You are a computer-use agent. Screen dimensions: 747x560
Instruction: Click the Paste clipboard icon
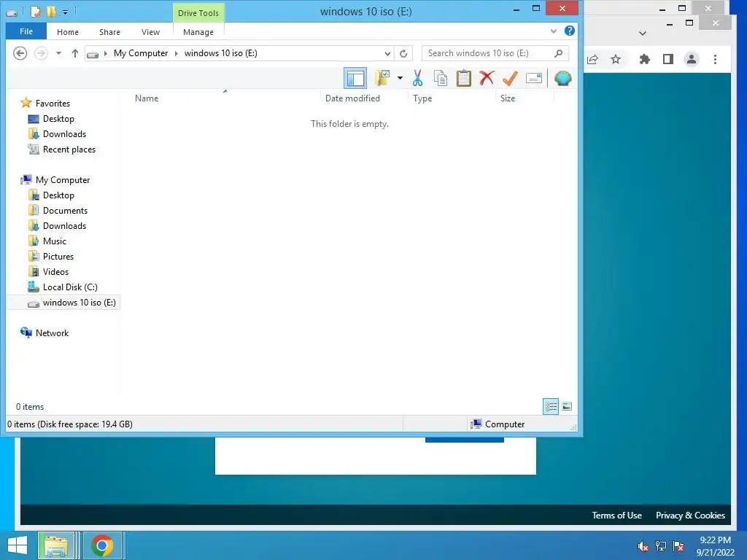463,78
